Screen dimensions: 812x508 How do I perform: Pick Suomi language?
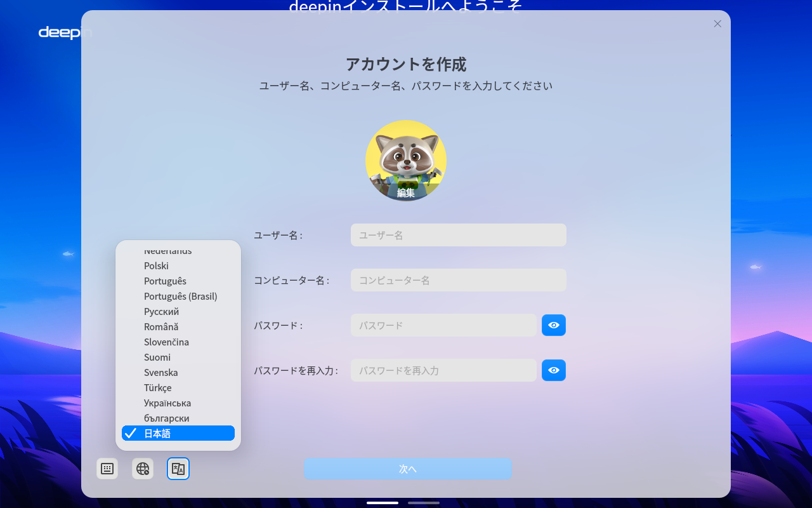coord(178,357)
